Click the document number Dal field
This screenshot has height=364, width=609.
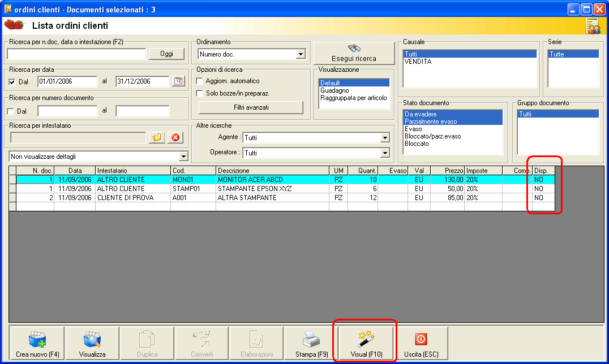67,111
